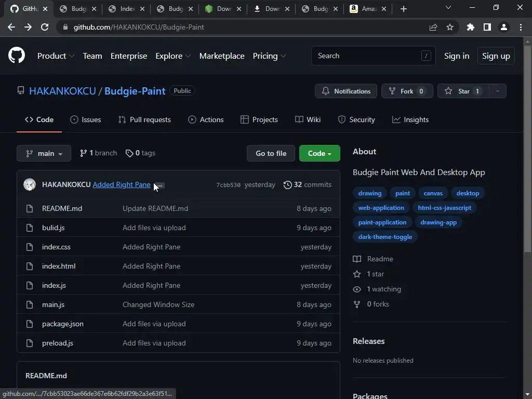
Task: Select the Code repository tab
Action: pos(39,120)
